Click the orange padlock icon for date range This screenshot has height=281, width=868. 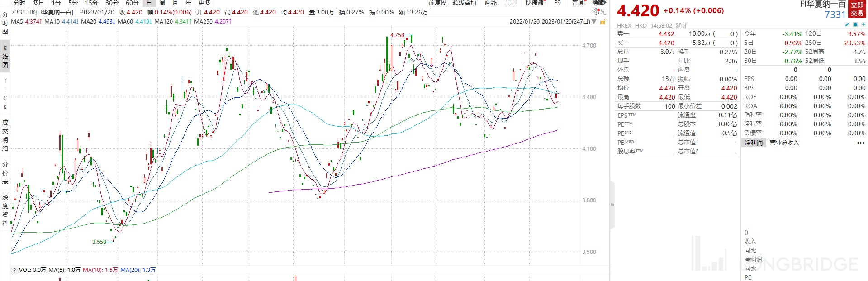[602, 22]
